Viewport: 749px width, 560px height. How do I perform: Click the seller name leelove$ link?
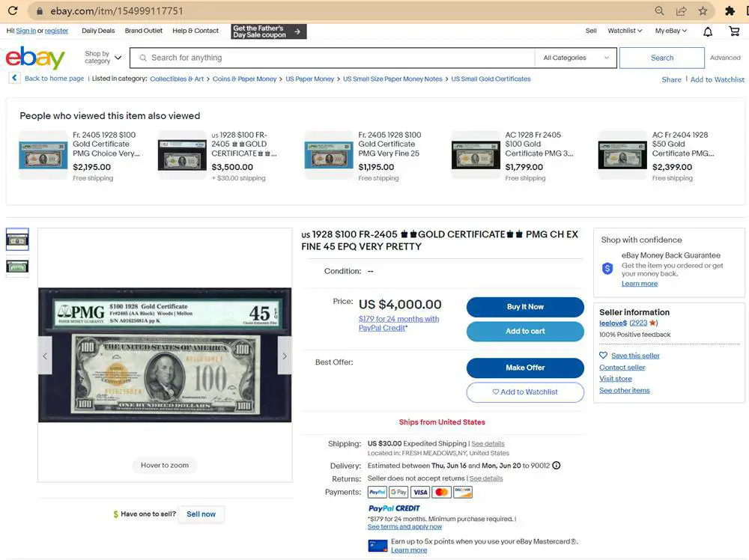613,323
